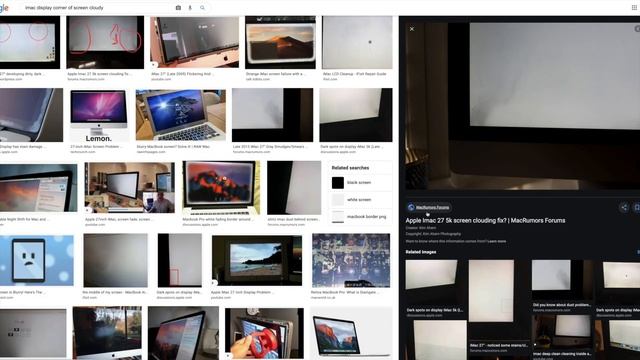This screenshot has width=640, height=360.
Task: Select related search 'black screen'
Action: click(360, 182)
